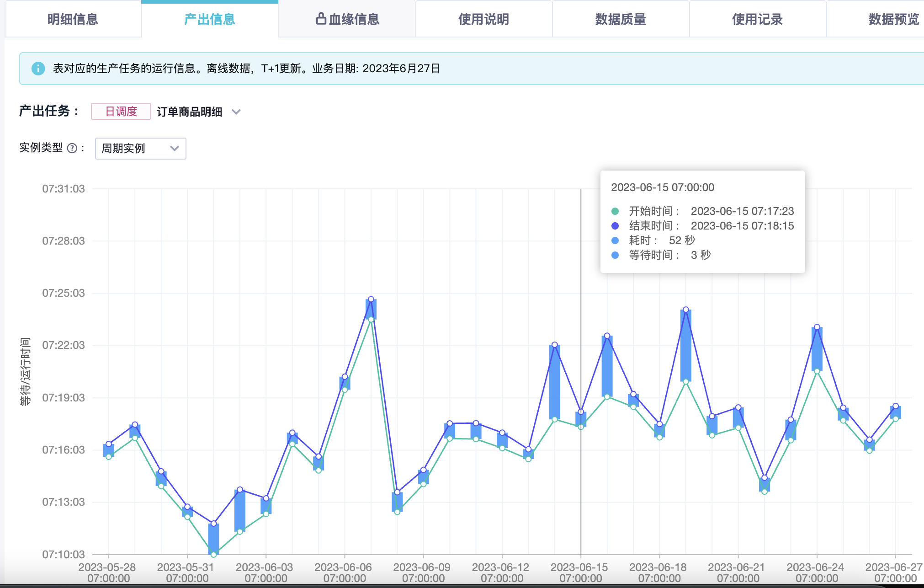Open the 使用记录 tab
The width and height of the screenshot is (924, 588).
tap(757, 19)
